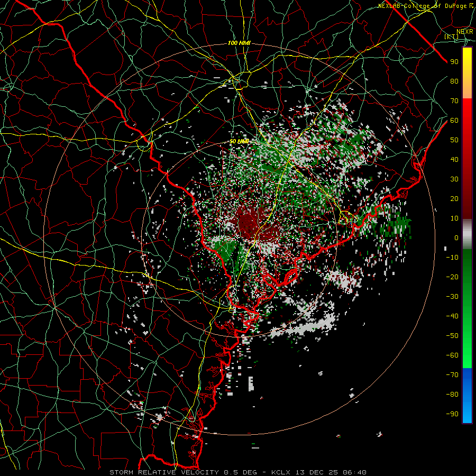This screenshot has height=476, width=476.
Task: Click the 90 value on the velocity scale
Action: (454, 62)
